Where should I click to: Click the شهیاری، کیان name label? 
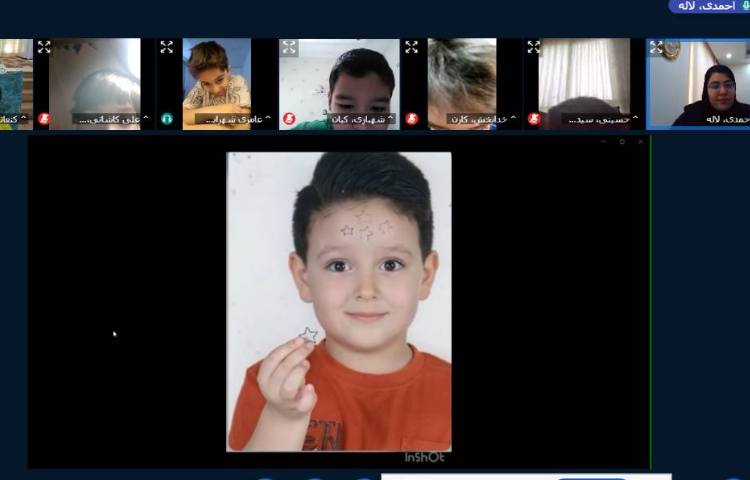pos(358,119)
